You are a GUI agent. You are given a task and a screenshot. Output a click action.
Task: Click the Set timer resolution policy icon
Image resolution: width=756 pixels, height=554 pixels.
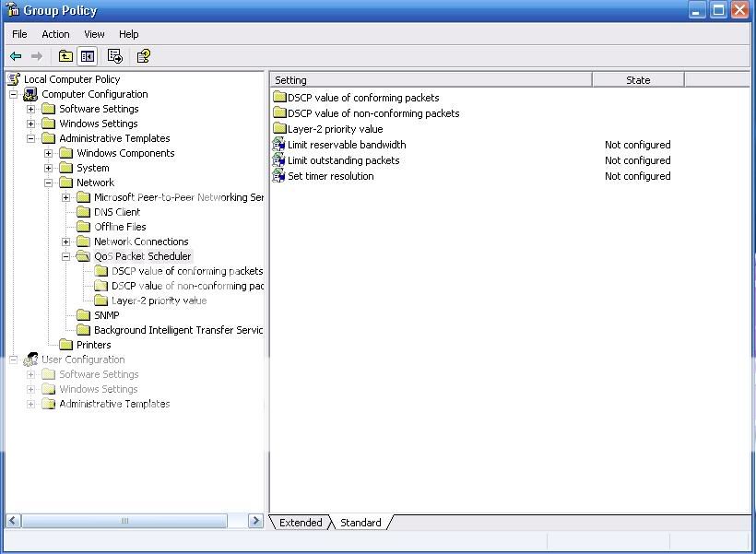tap(278, 176)
